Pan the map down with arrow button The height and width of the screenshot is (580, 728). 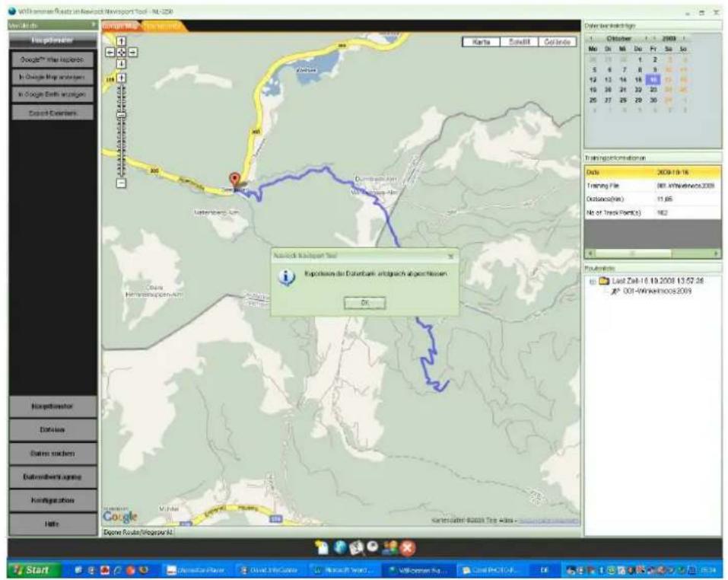point(121,64)
